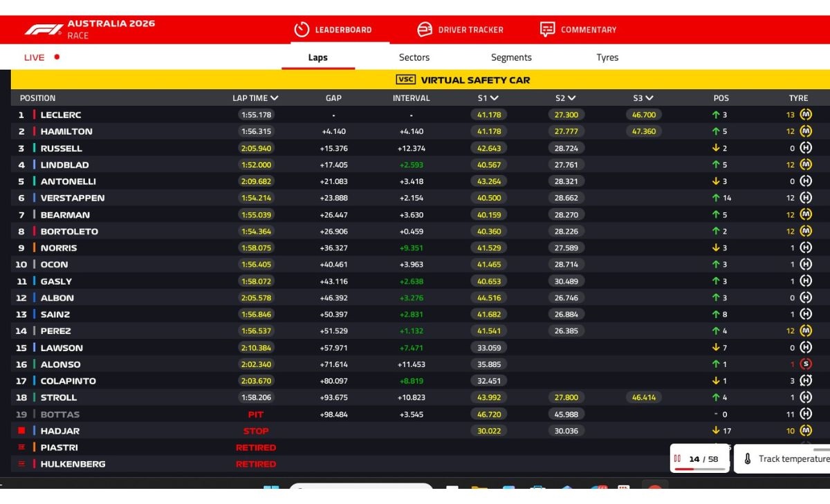830x504 pixels.
Task: Click Alonso's red soft tyre icon
Action: click(805, 364)
